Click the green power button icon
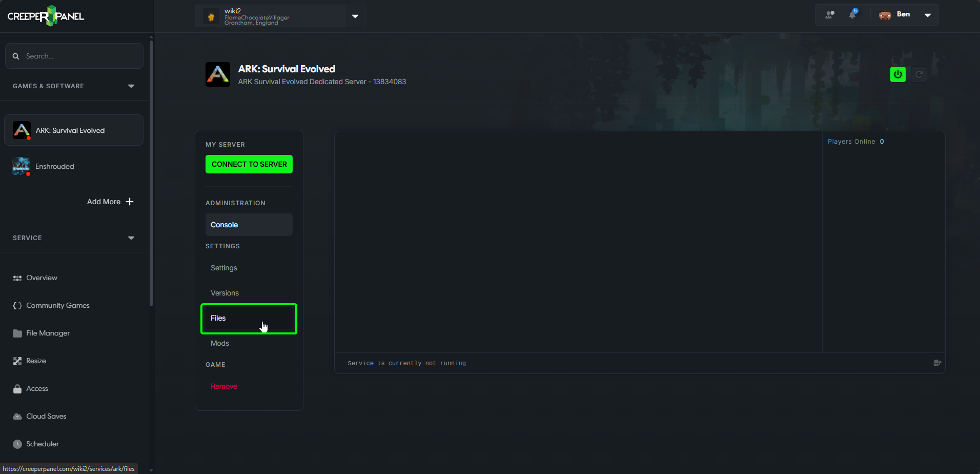The width and height of the screenshot is (980, 474). pos(898,74)
